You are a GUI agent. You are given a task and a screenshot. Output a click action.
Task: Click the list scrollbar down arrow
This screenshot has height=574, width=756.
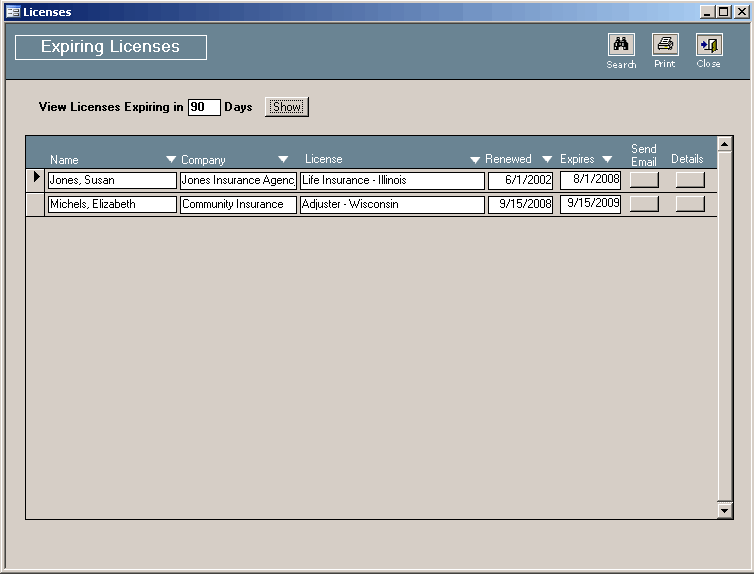(724, 510)
